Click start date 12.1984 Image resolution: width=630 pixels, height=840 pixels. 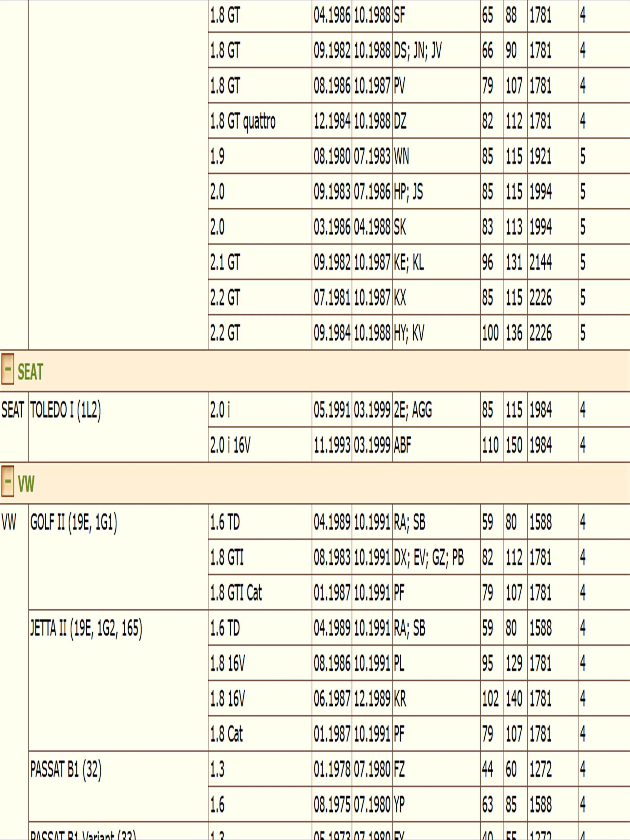click(332, 121)
